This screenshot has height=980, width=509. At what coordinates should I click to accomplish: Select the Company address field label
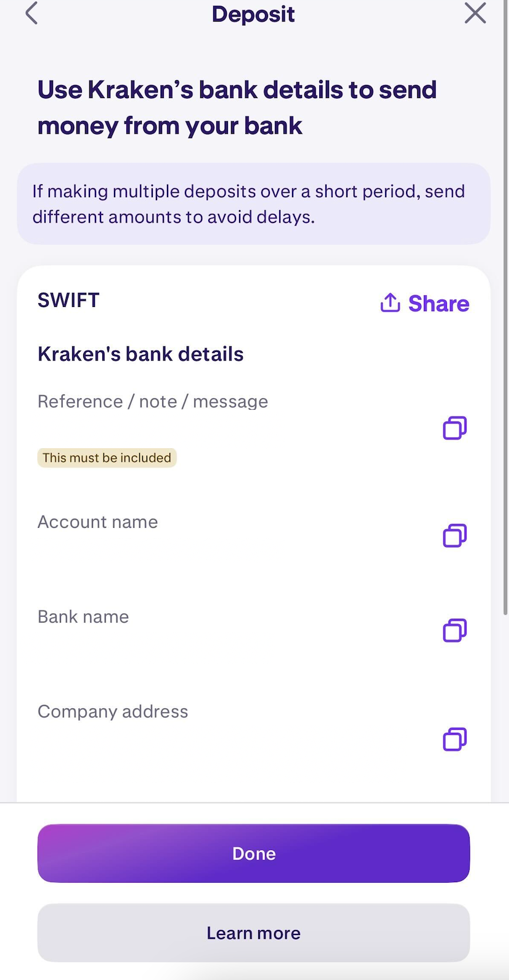pyautogui.click(x=113, y=711)
